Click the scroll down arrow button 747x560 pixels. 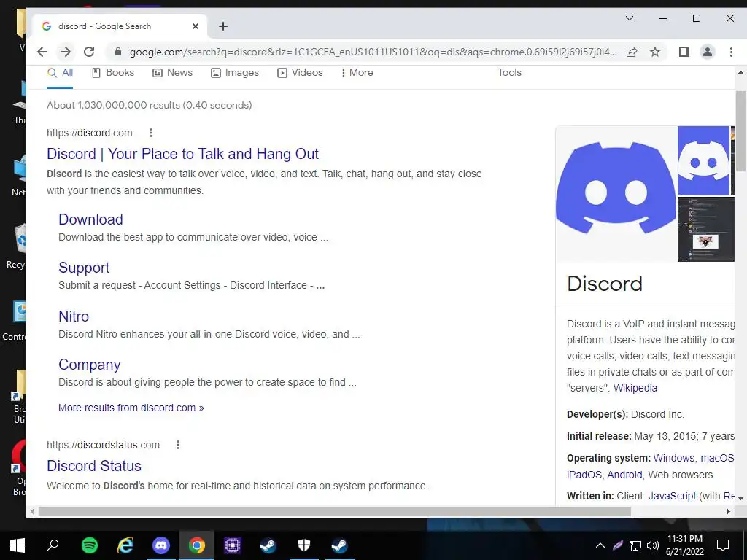pos(740,497)
